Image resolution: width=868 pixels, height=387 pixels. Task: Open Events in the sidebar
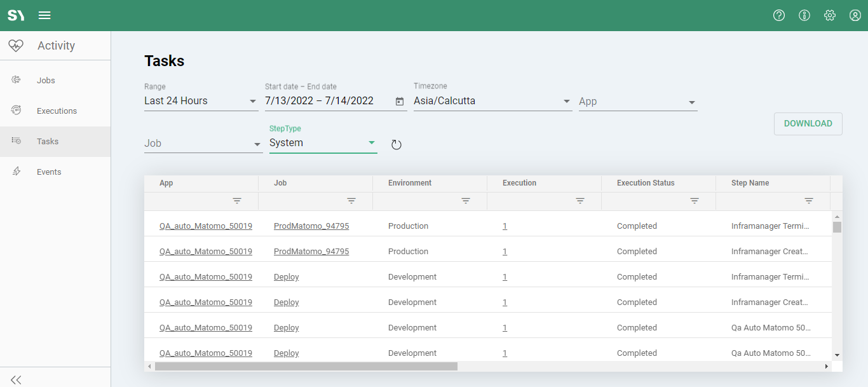[x=49, y=172]
